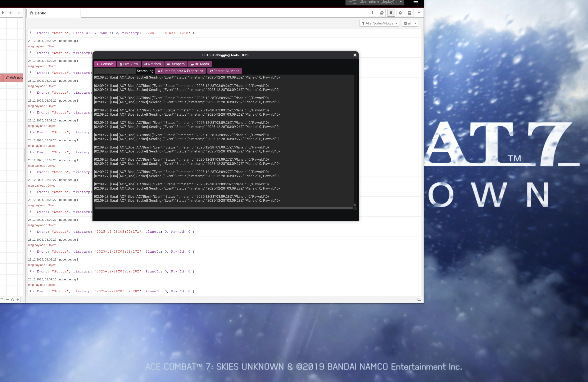Zoom in the flow canvas
The width and height of the screenshot is (588, 382).
tap(18, 300)
